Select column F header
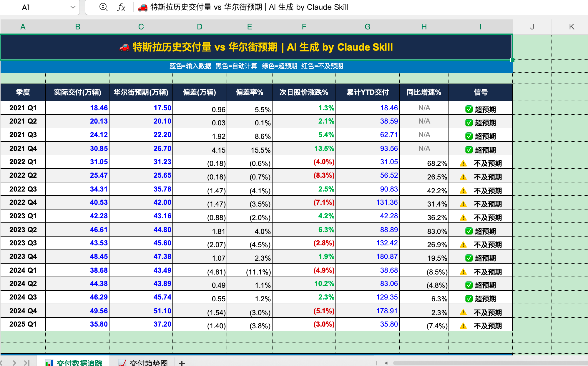This screenshot has height=366, width=588. coord(304,27)
